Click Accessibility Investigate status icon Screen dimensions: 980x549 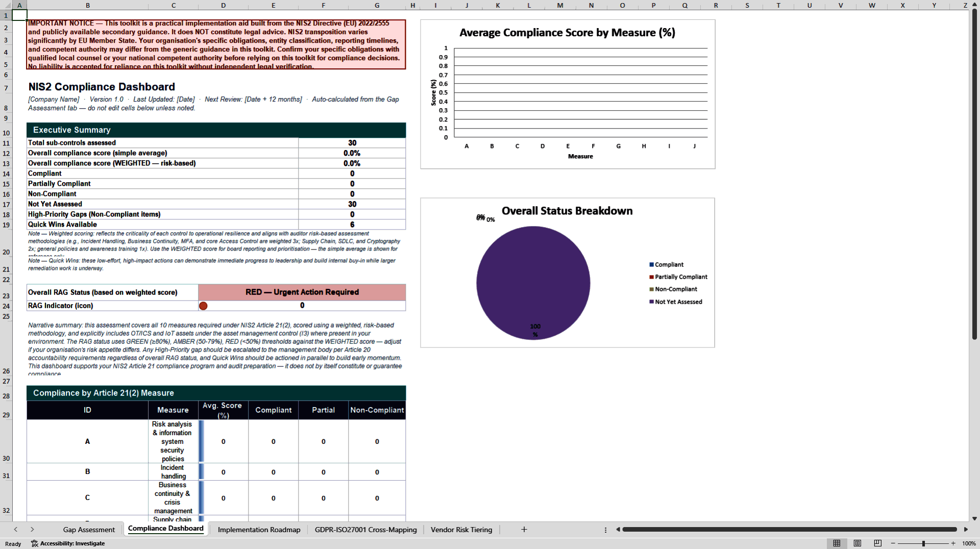click(x=35, y=543)
